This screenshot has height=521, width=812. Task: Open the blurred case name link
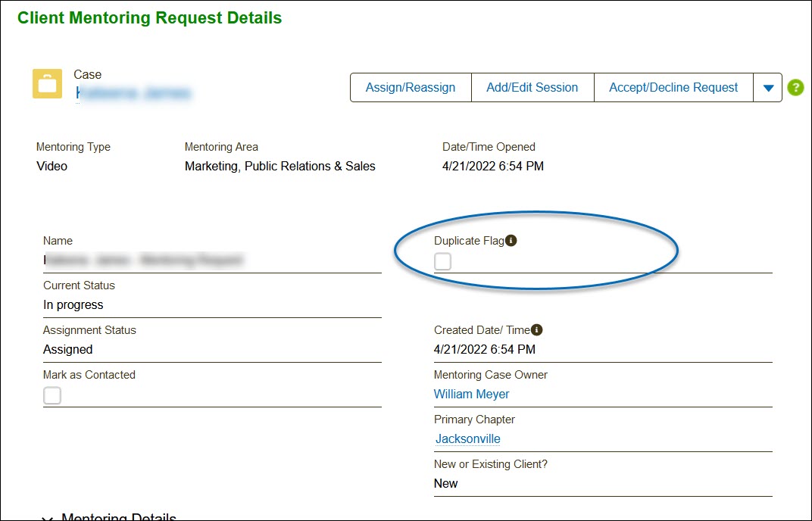click(133, 93)
